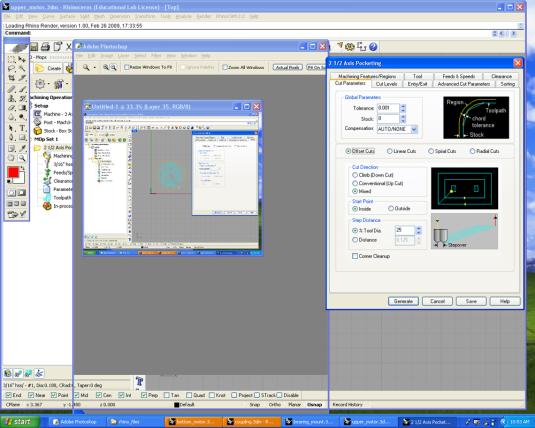Open the Advanced Cut Parameters tab
The height and width of the screenshot is (428, 535).
point(464,84)
